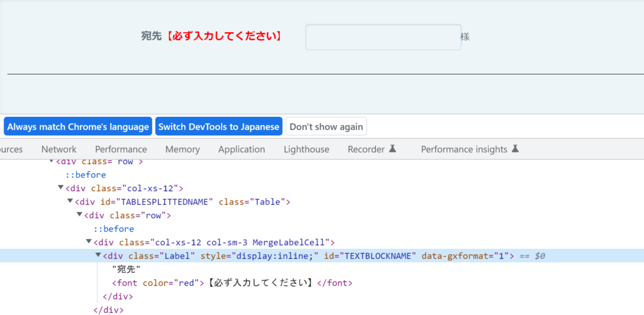This screenshot has width=644, height=315.
Task: Select the closing </div> after font row
Action: pyautogui.click(x=118, y=296)
